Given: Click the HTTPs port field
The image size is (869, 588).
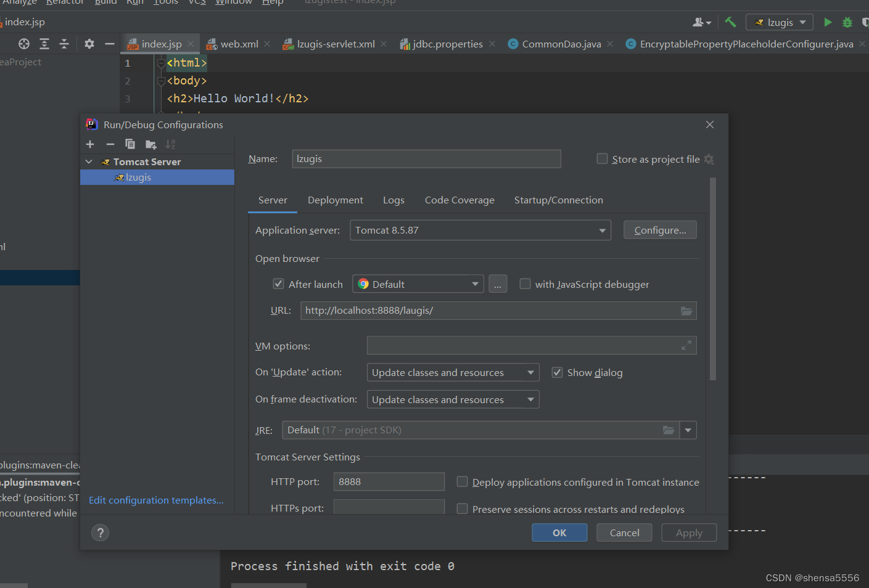Looking at the screenshot, I should (x=389, y=507).
